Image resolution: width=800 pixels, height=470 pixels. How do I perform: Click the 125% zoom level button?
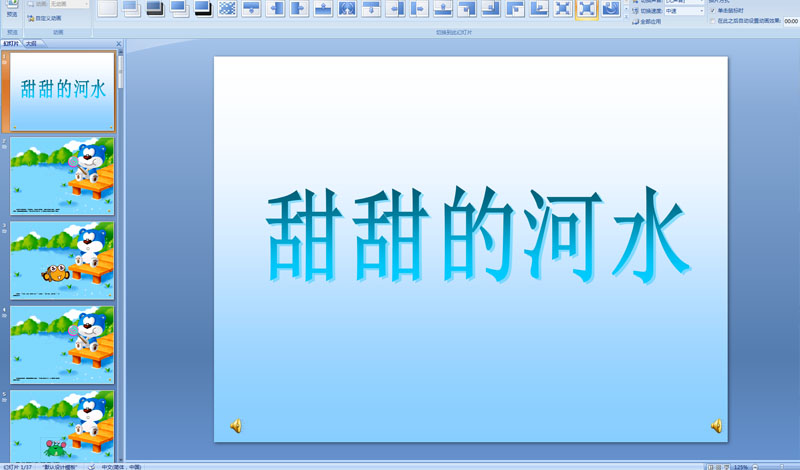tap(741, 467)
